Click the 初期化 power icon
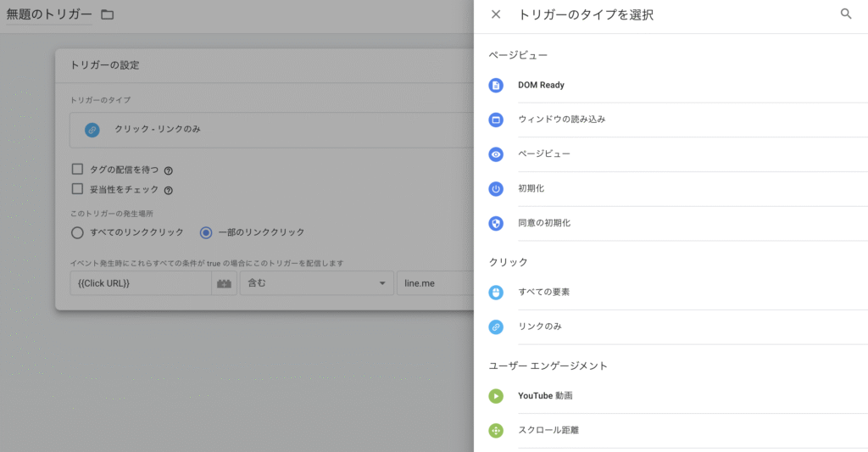This screenshot has width=868, height=452. 496,188
